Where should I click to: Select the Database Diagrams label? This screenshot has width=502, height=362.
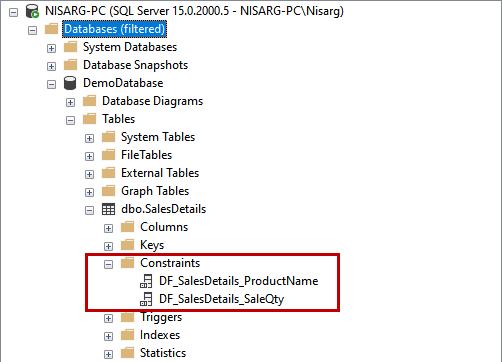click(153, 101)
